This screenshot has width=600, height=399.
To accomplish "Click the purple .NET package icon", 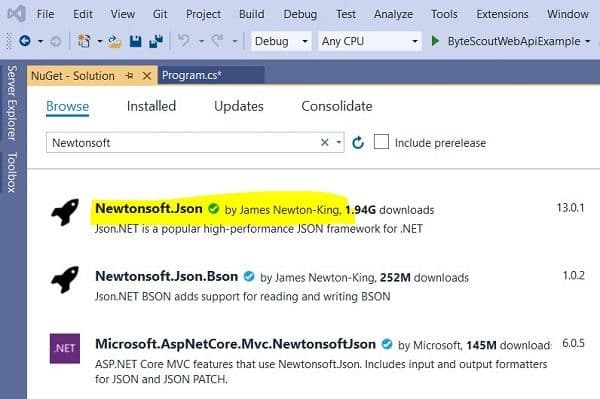I will coord(65,348).
